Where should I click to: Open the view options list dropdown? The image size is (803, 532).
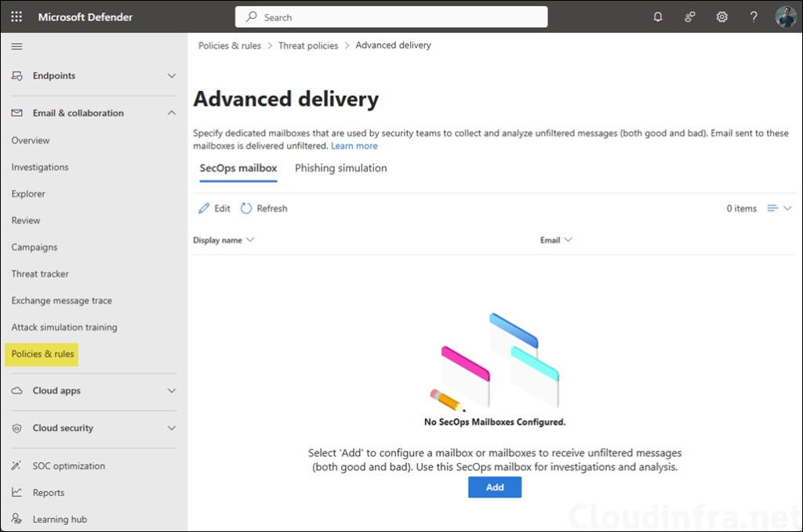779,208
